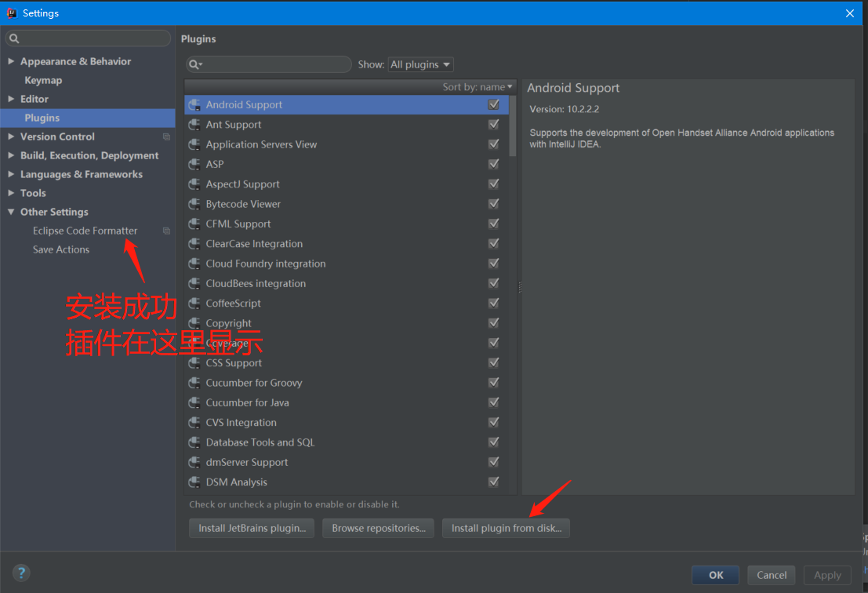This screenshot has width=868, height=593.
Task: Uncheck the CFML Support checkbox
Action: point(494,224)
